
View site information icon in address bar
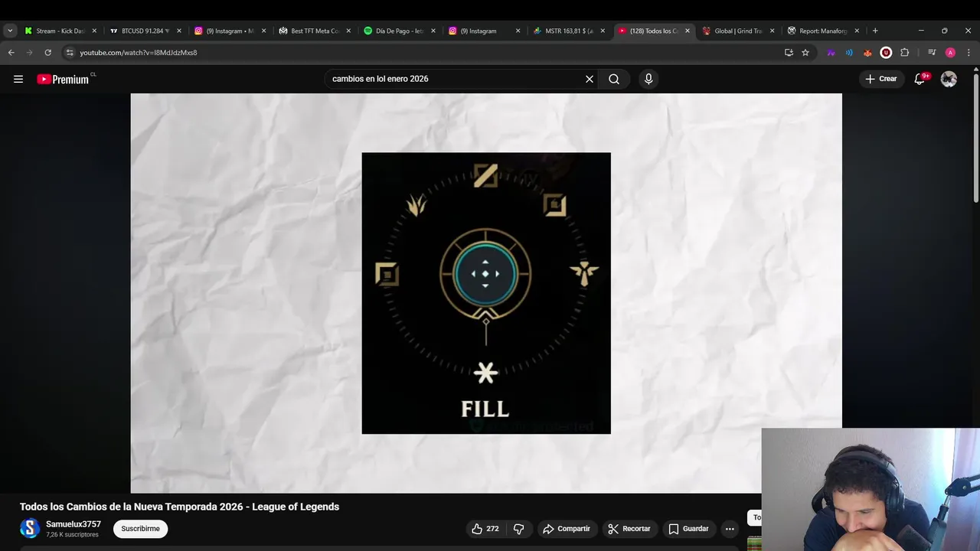(70, 53)
